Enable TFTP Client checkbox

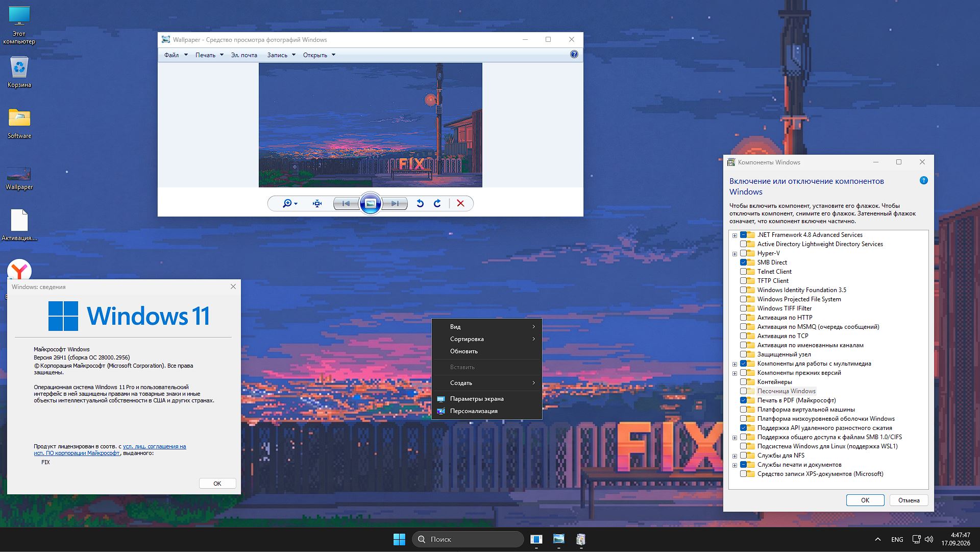point(743,281)
